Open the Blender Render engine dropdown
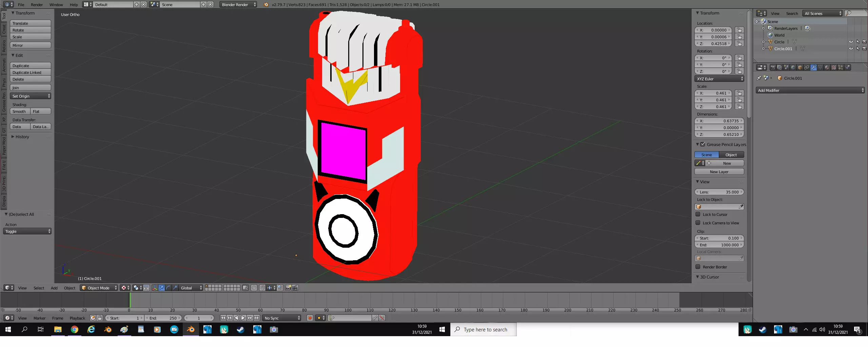This screenshot has width=868, height=347. pyautogui.click(x=238, y=5)
